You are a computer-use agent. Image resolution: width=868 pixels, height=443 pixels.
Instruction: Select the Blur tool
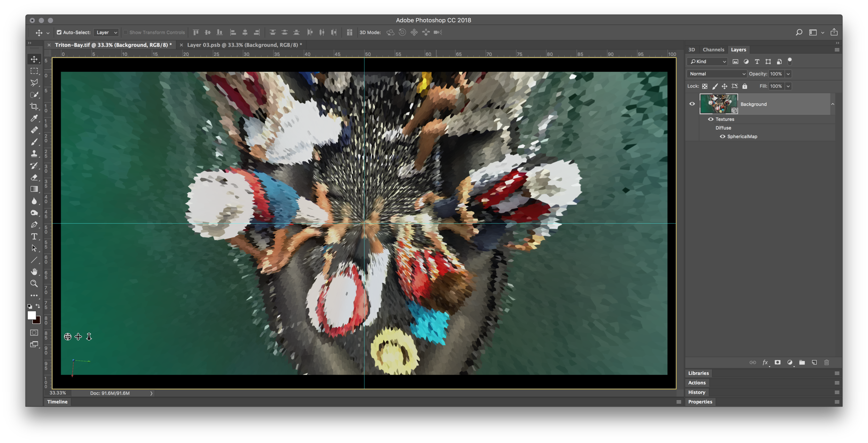34,201
